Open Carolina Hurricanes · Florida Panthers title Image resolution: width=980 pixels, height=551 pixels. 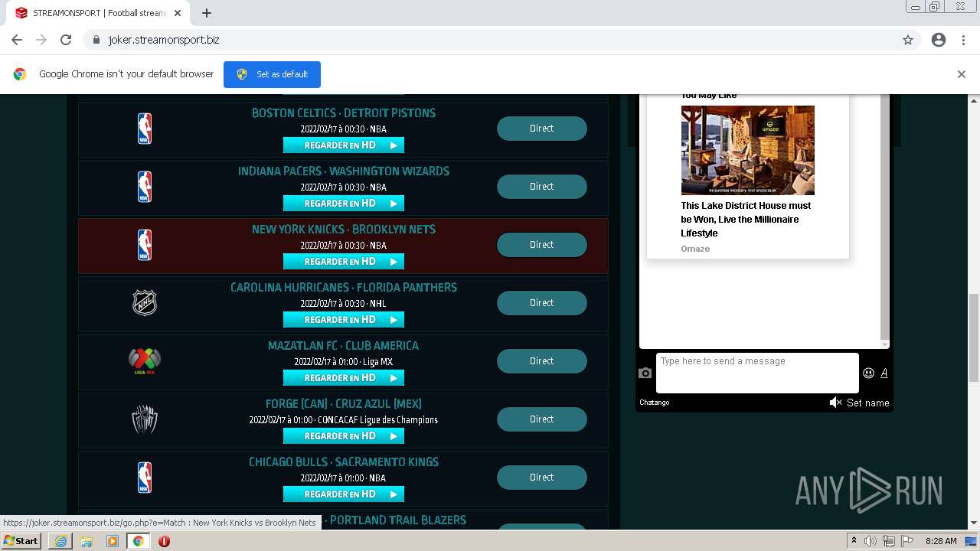coord(344,288)
